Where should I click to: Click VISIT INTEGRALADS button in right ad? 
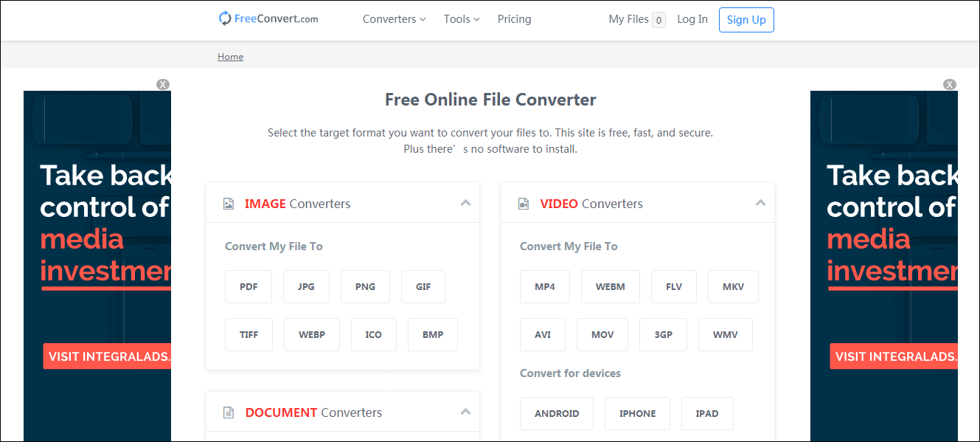click(894, 356)
